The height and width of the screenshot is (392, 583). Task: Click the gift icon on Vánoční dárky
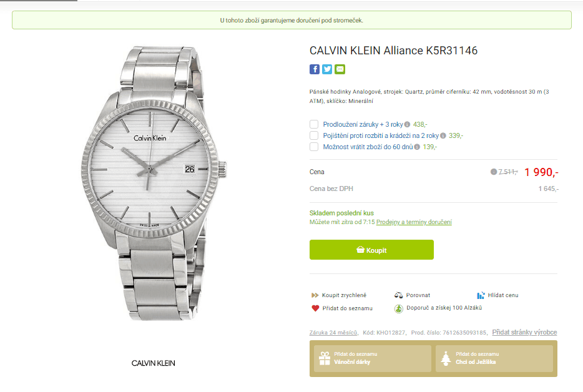(x=326, y=358)
